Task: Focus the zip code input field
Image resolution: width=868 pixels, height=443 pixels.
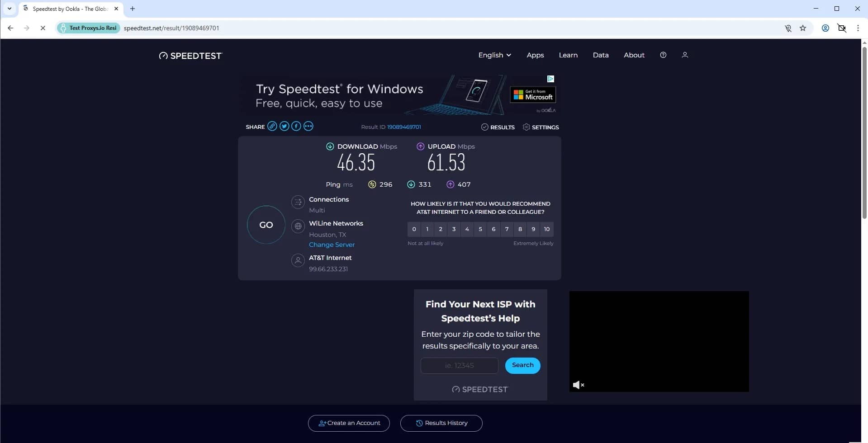Action: tap(460, 365)
